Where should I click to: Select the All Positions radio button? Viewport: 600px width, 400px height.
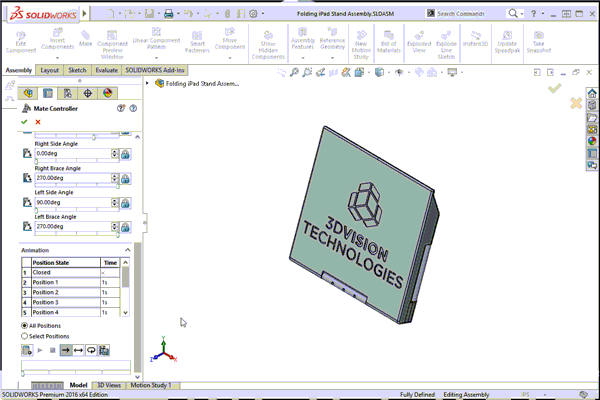(25, 326)
